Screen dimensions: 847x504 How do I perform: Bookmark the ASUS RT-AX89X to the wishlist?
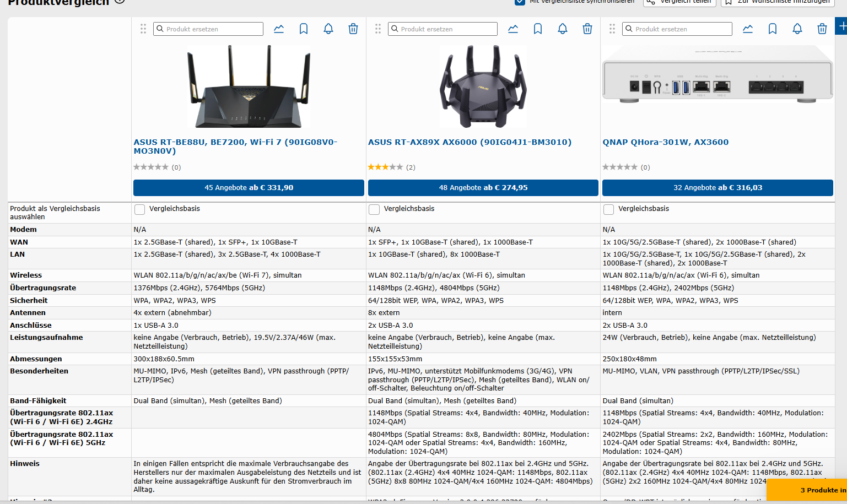[538, 29]
